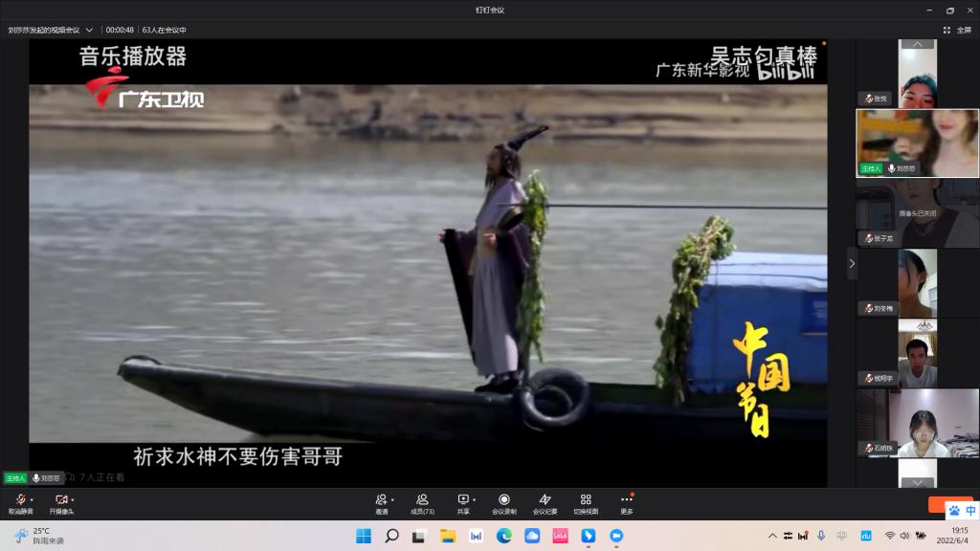Collapse the participant video sidebar arrow
Image resolution: width=980 pixels, height=551 pixels.
pos(852,263)
